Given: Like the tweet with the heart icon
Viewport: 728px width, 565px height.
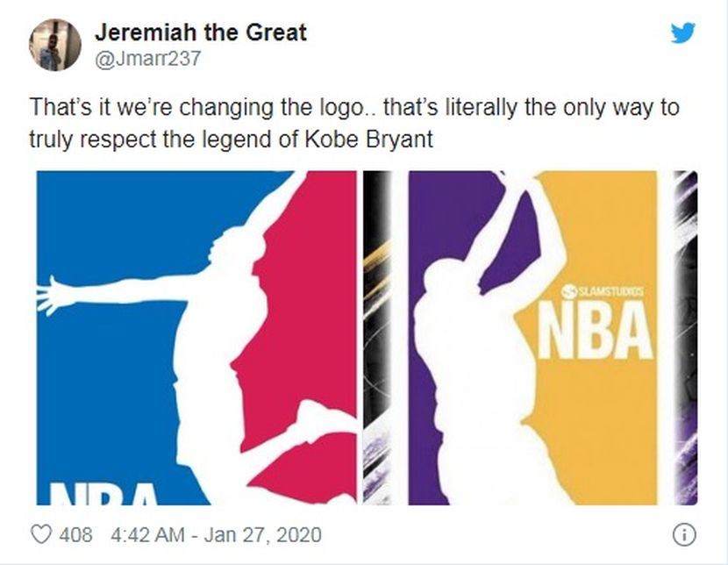Looking at the screenshot, I should point(41,534).
